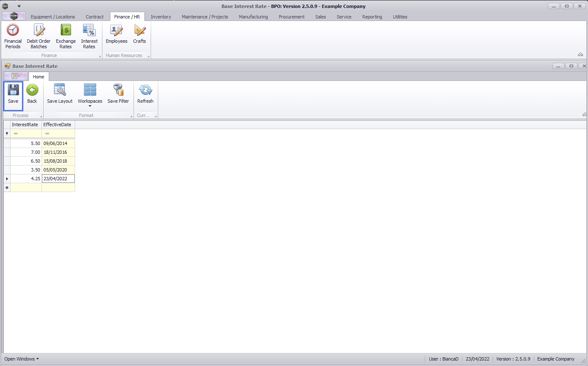Image resolution: width=588 pixels, height=366 pixels.
Task: Open Interest Rates from the ribbon
Action: (x=89, y=36)
